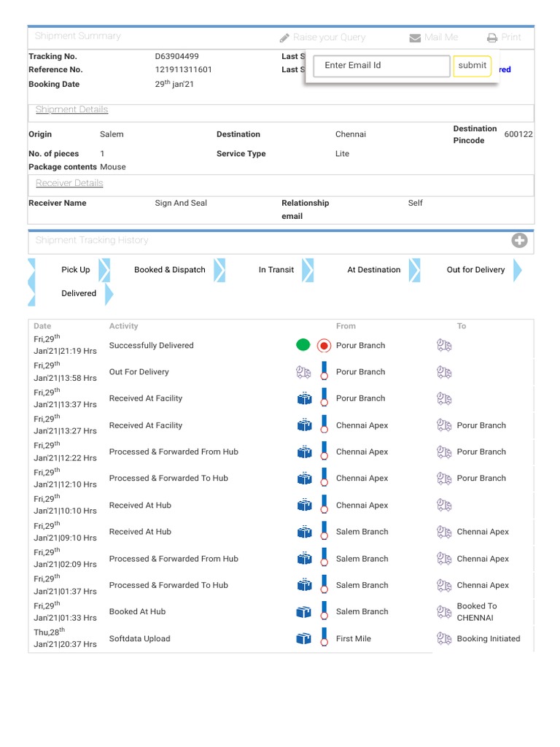The width and height of the screenshot is (560, 747).
Task: Select the Out for Delivery stage
Action: tap(475, 270)
